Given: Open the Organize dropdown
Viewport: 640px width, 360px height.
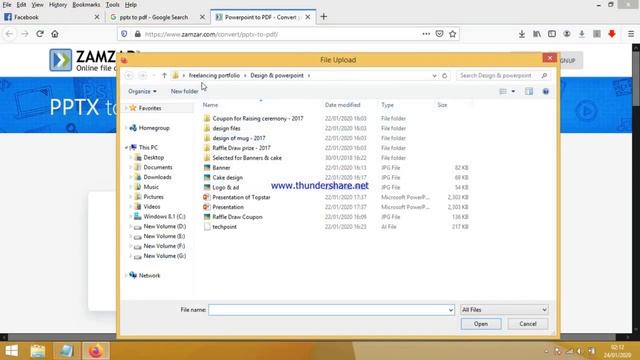Looking at the screenshot, I should (x=142, y=91).
